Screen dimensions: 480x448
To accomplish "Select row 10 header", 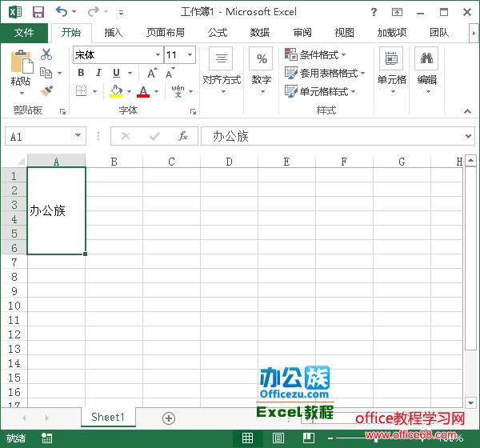I will [14, 306].
